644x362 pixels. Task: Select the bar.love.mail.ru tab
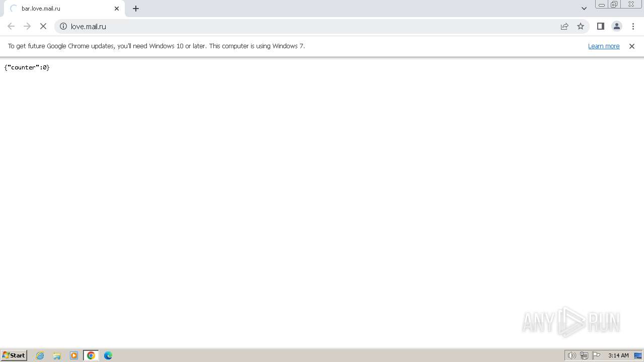tap(64, 9)
